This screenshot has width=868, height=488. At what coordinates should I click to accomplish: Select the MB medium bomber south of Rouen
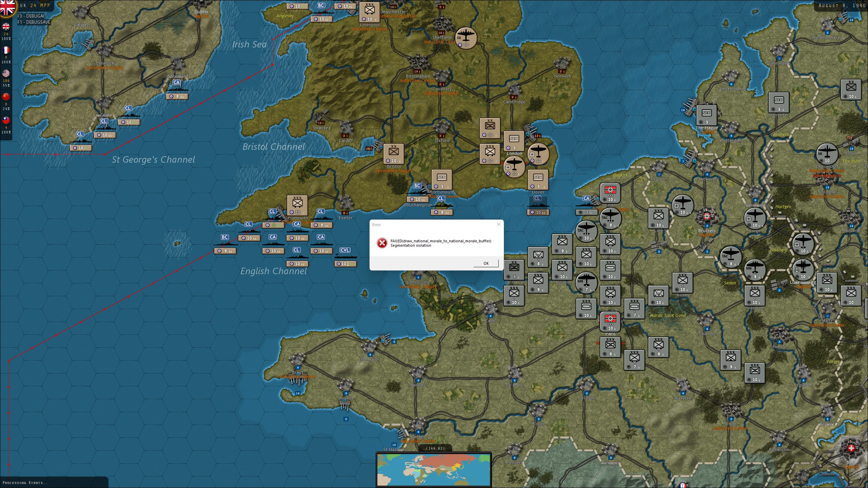pyautogui.click(x=586, y=283)
